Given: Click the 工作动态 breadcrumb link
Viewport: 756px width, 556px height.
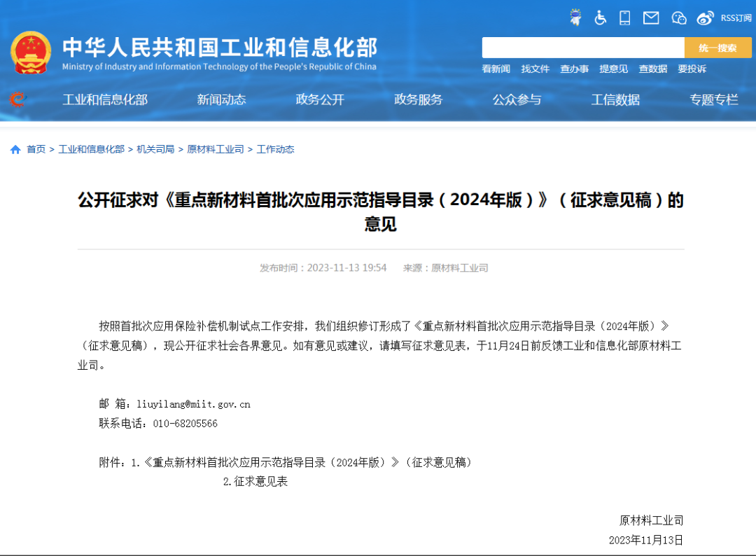Looking at the screenshot, I should click(x=276, y=148).
